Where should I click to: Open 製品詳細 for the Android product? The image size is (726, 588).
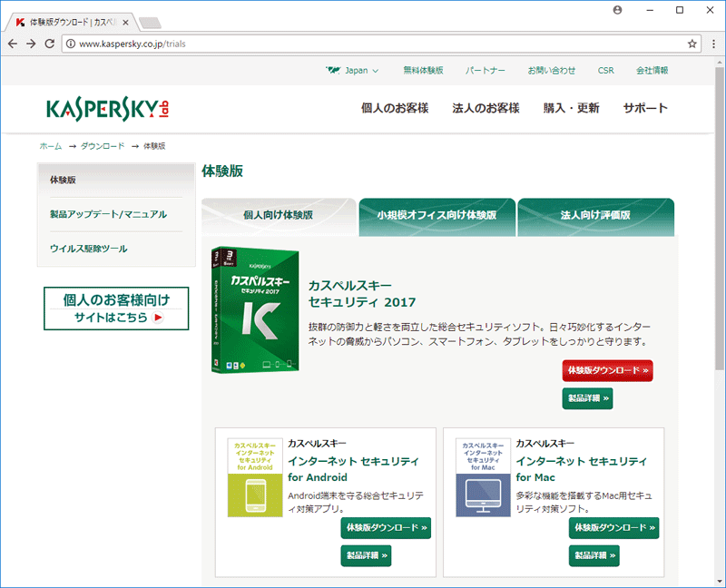point(367,555)
